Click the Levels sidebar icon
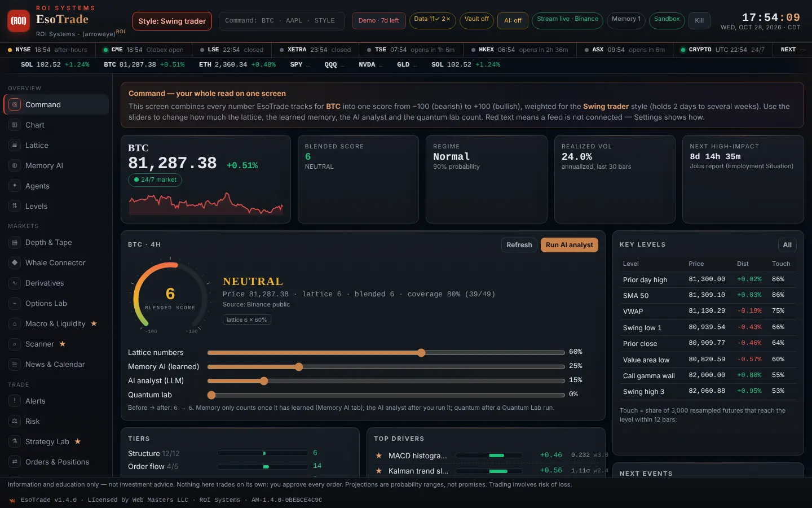The image size is (812, 508). (15, 206)
